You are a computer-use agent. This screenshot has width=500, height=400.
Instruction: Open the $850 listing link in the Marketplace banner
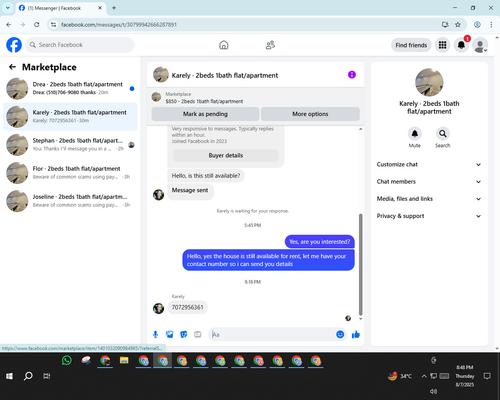tap(204, 101)
